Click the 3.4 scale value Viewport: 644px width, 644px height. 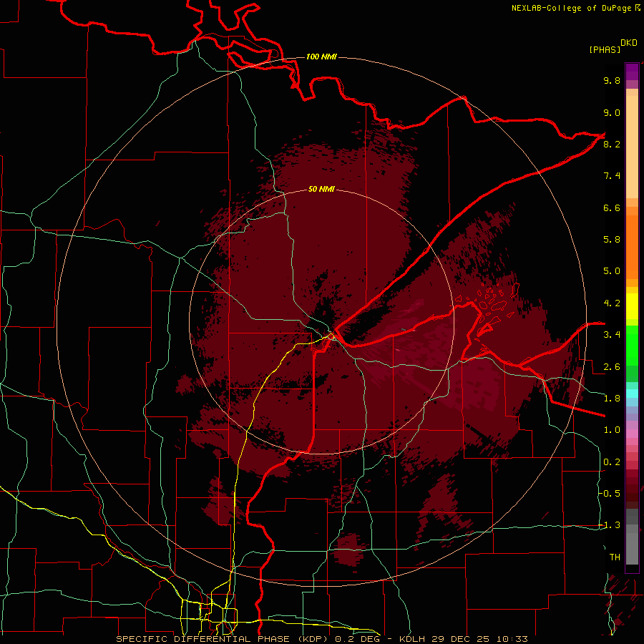(612, 335)
